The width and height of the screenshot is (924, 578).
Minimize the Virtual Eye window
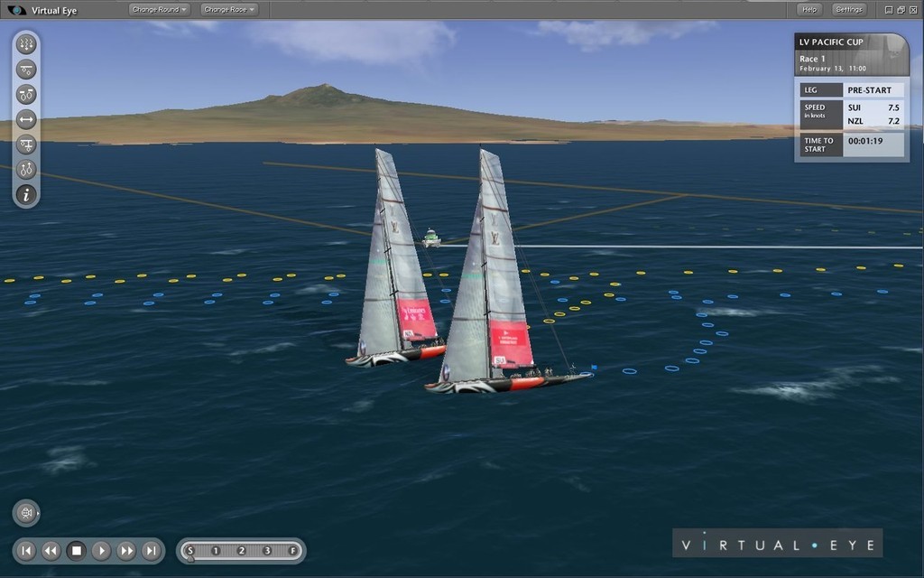(x=889, y=10)
